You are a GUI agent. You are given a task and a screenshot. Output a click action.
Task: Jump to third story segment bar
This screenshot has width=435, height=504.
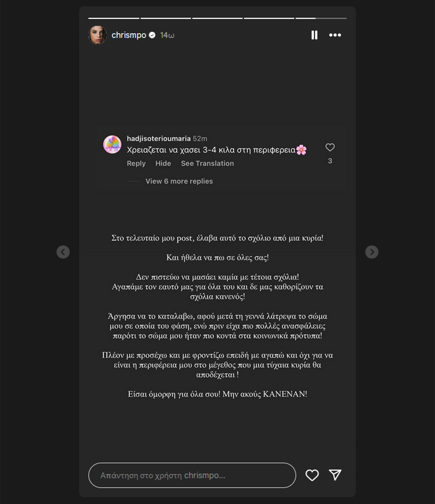tap(217, 18)
